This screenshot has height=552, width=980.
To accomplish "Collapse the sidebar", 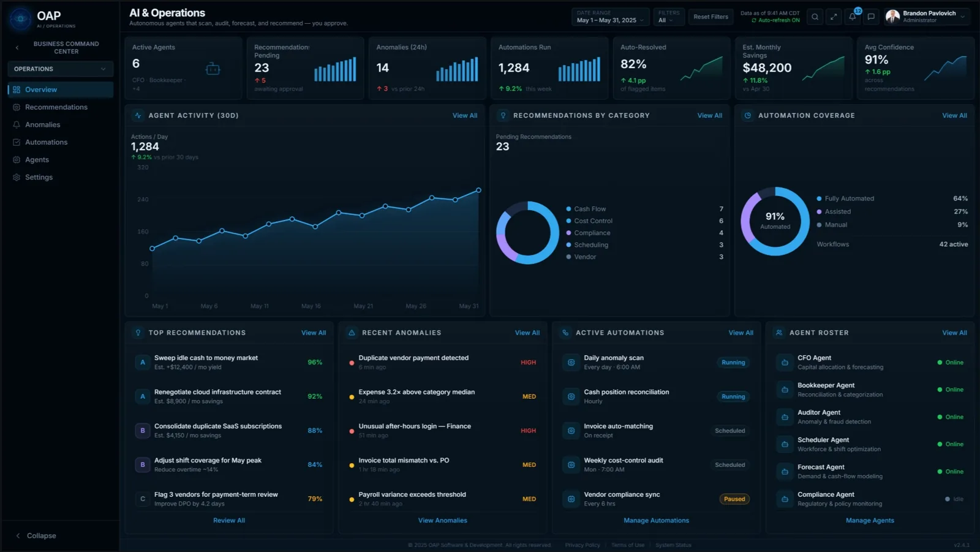I will (36, 535).
